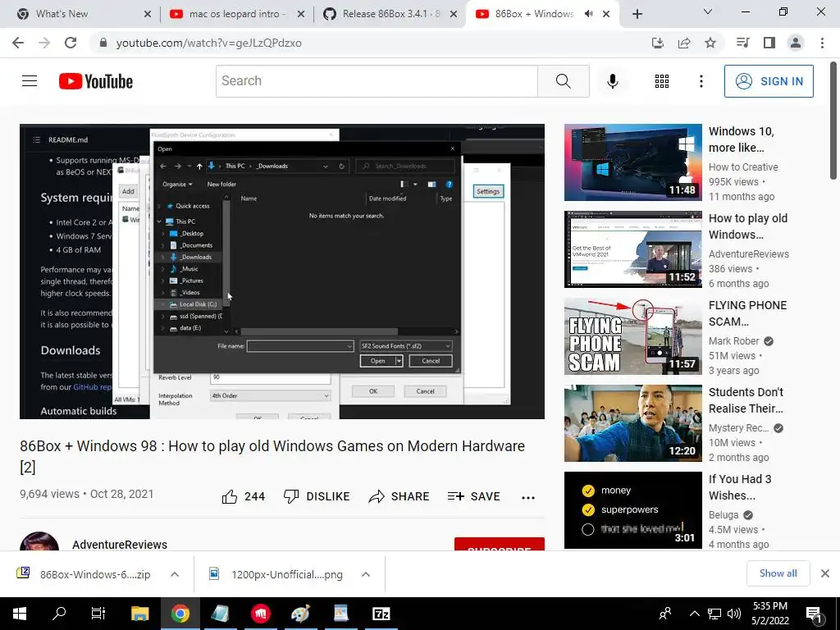
Task: Close the downloads bar
Action: click(825, 573)
